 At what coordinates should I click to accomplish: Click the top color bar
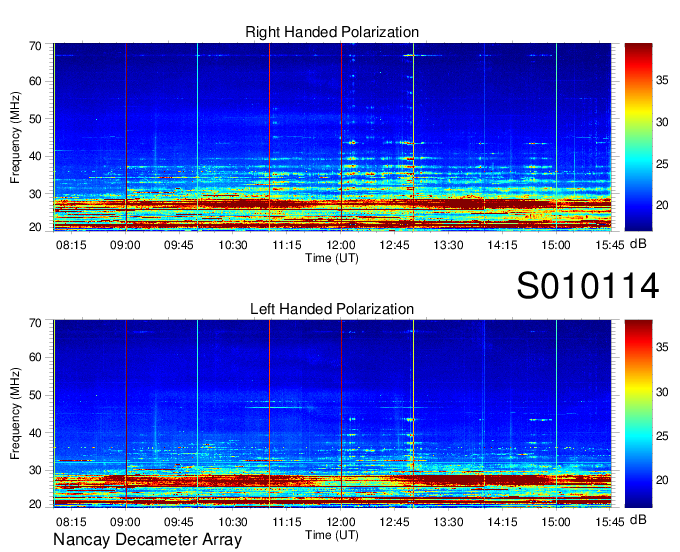(638, 137)
